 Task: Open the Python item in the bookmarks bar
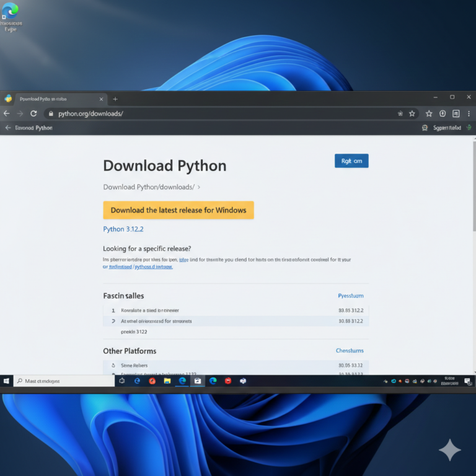click(x=33, y=128)
